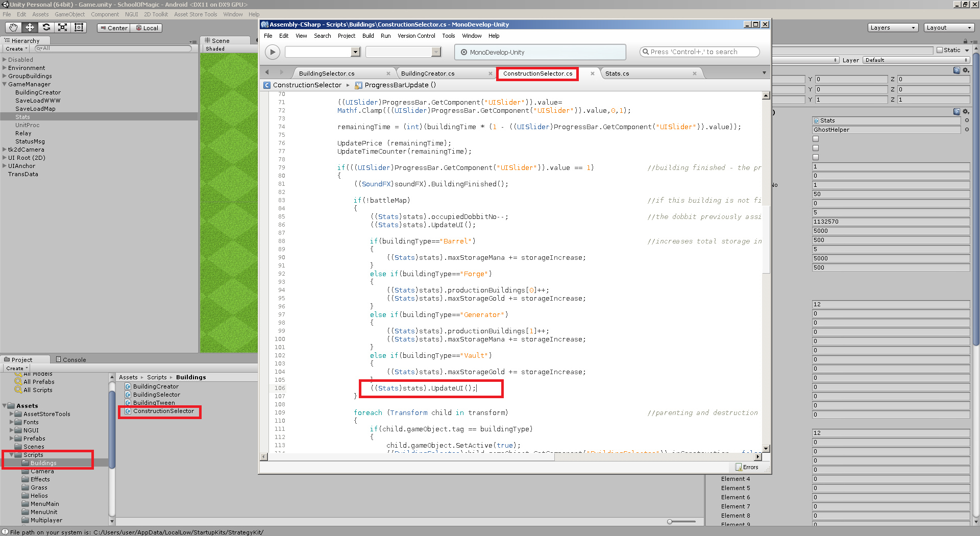Select the Scale tool in Unity toolbar

click(x=62, y=28)
